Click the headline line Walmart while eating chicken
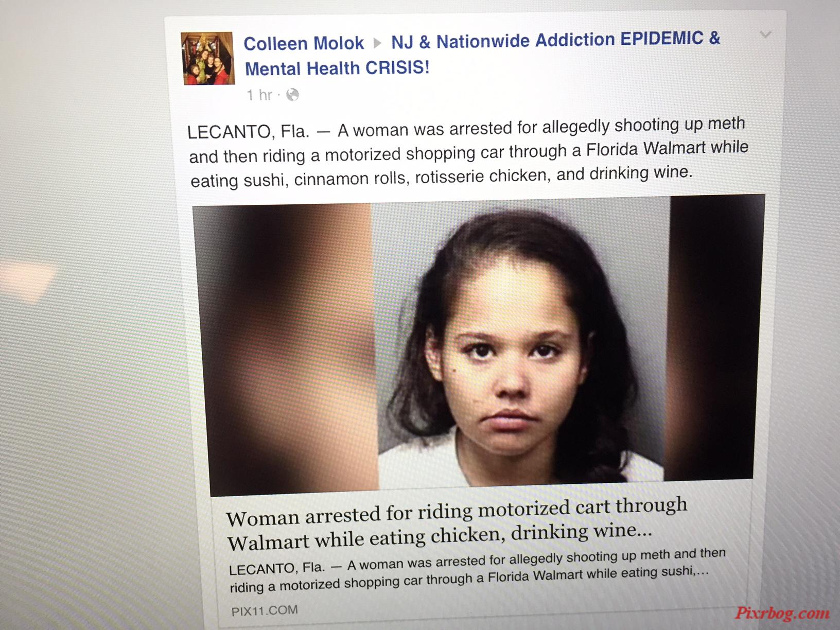This screenshot has height=630, width=840. tap(440, 537)
